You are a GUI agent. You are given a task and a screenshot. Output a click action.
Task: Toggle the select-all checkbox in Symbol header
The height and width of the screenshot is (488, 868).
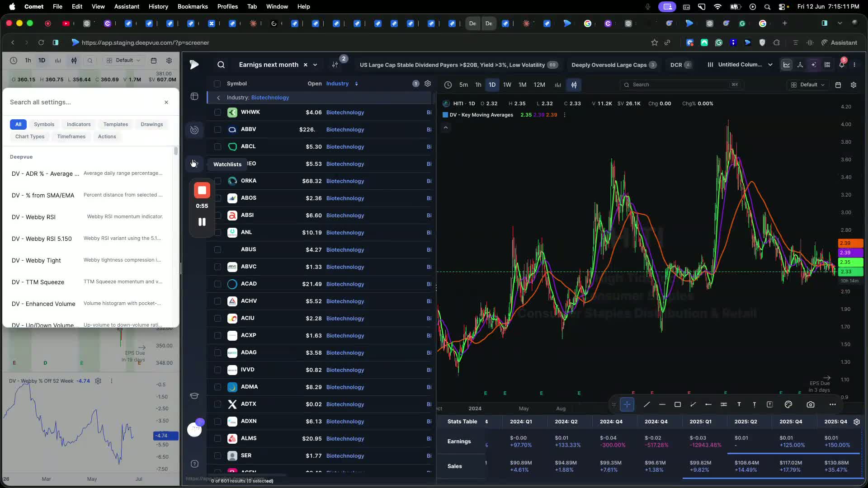[217, 84]
